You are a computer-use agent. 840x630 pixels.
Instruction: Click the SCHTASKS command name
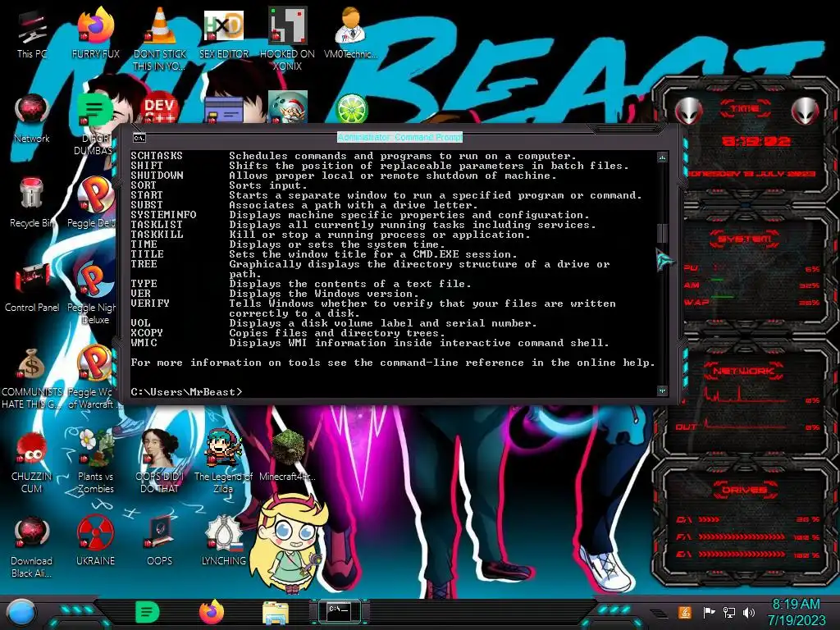157,155
